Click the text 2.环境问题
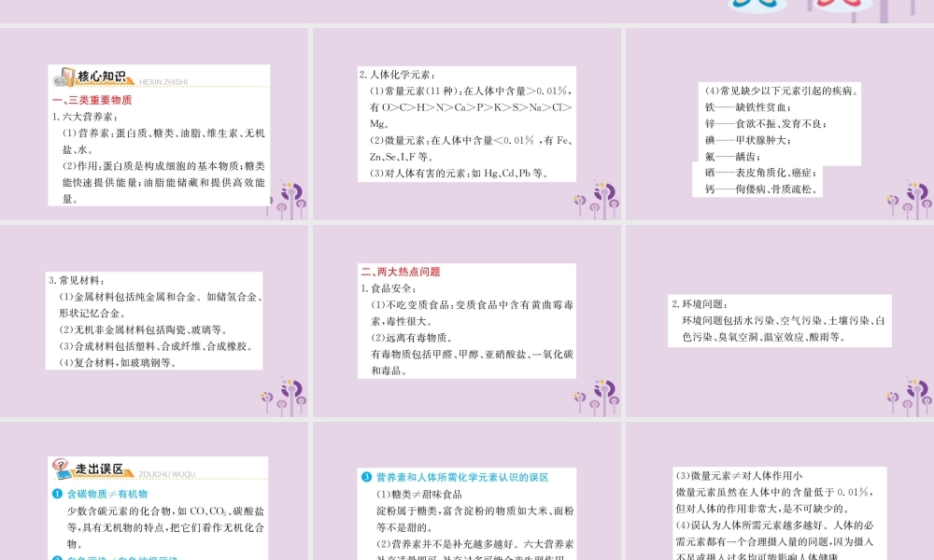 coord(700,304)
